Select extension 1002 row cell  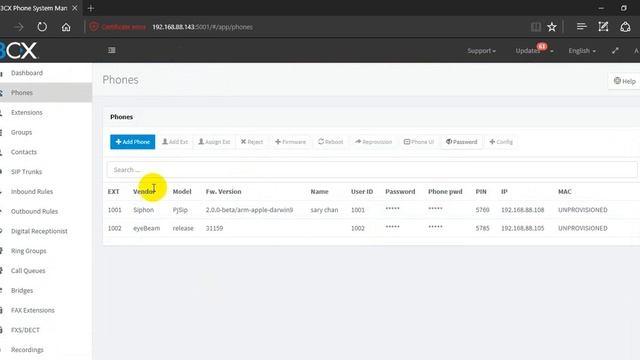tap(115, 228)
